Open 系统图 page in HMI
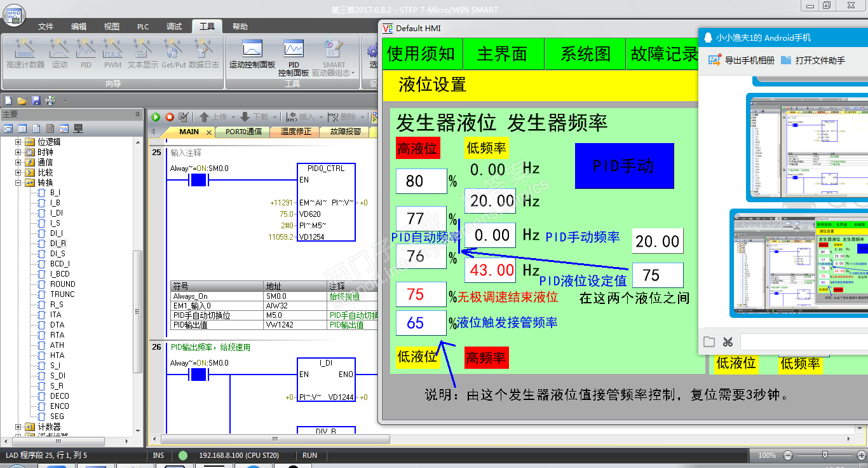 coord(585,54)
